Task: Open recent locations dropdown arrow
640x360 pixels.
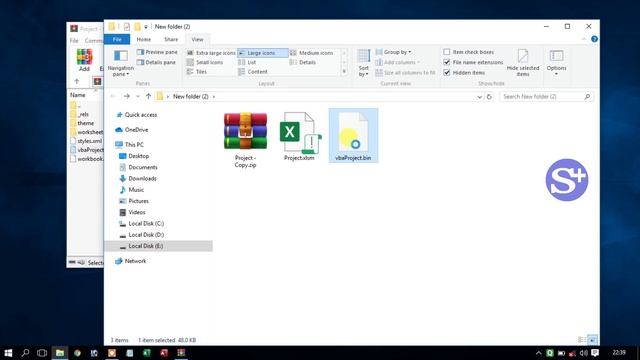Action: pos(138,97)
